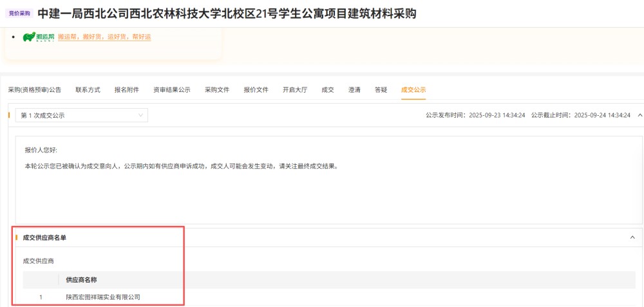Click row number 1 in supplier table
Viewport: 644px width, 307px height.
(41, 297)
